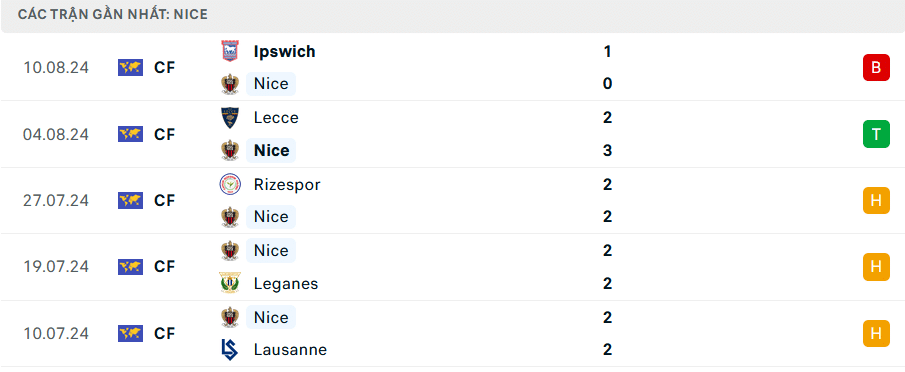This screenshot has height=372, width=905.
Task: Open the Rizespor team name link
Action: pos(287,185)
